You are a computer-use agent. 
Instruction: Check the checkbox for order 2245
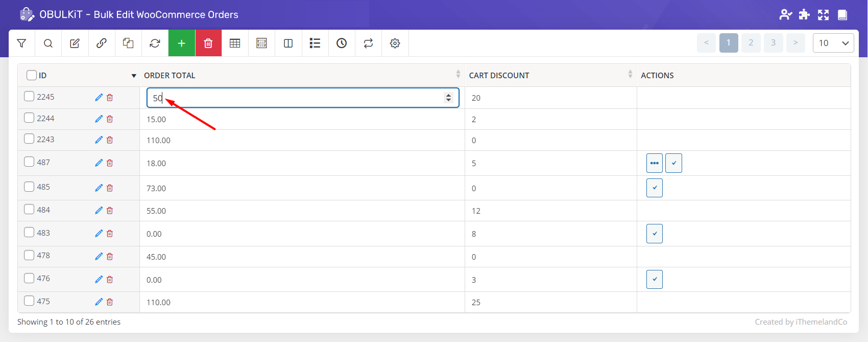point(30,96)
